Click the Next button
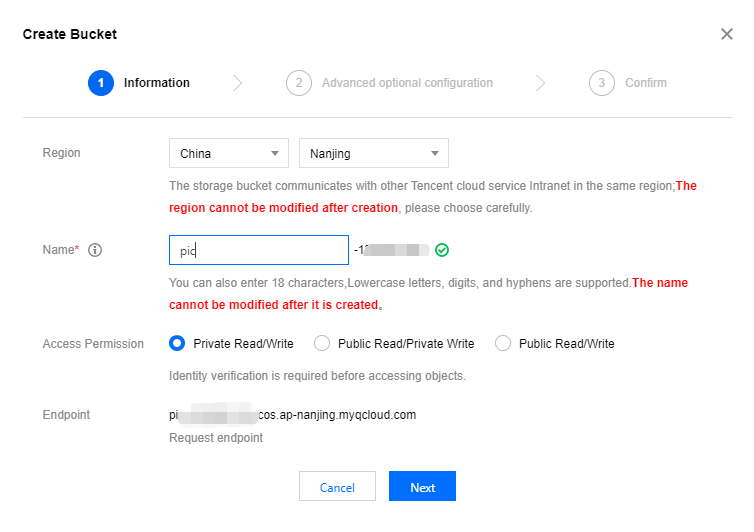The image size is (754, 532). pos(422,487)
